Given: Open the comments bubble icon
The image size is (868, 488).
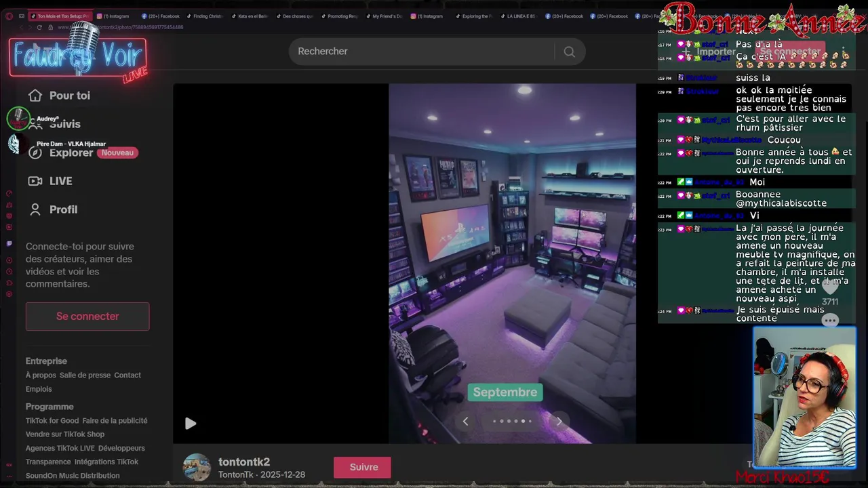Looking at the screenshot, I should pos(830,321).
